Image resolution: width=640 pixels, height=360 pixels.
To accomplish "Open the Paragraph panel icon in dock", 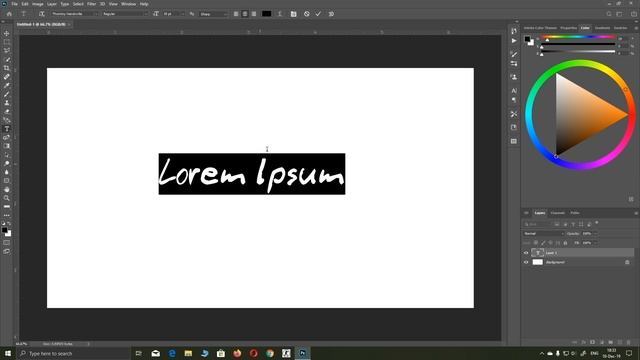I will [x=514, y=100].
